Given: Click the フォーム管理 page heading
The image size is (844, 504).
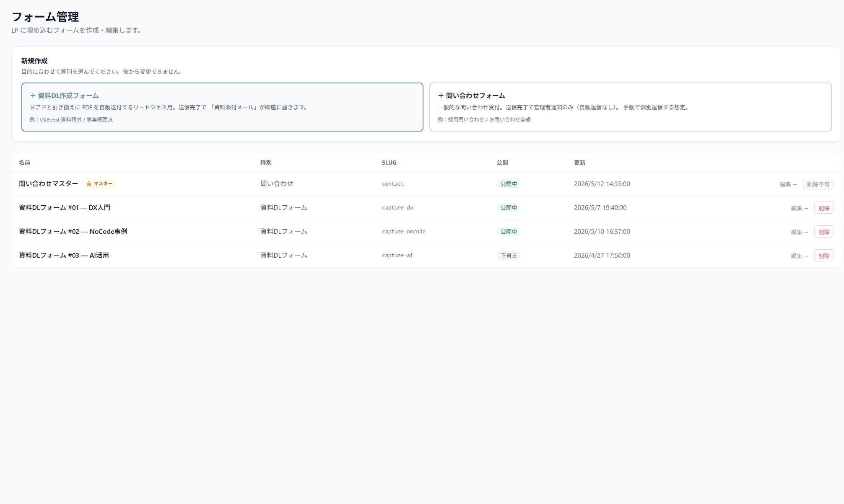Looking at the screenshot, I should coord(45,17).
